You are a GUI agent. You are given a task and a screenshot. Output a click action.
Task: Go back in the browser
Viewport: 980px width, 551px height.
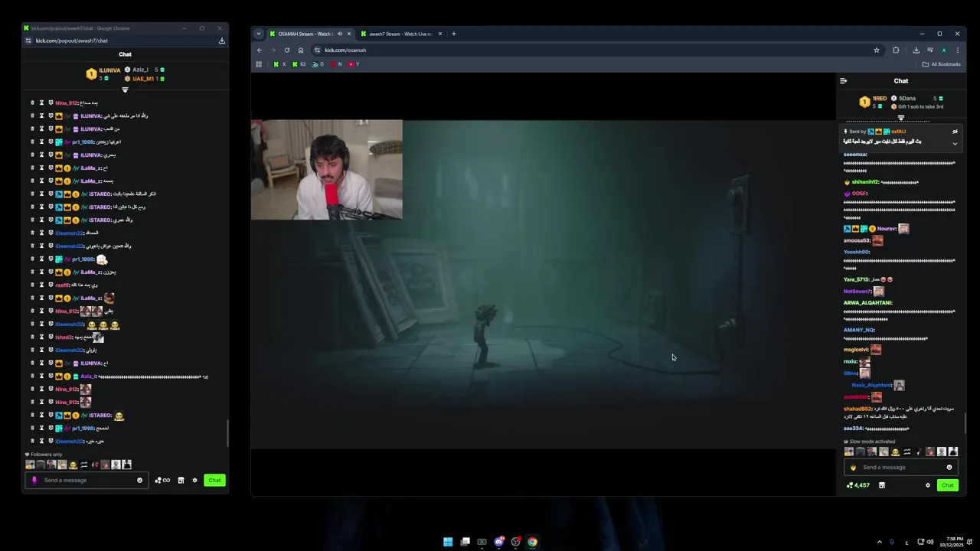point(260,51)
